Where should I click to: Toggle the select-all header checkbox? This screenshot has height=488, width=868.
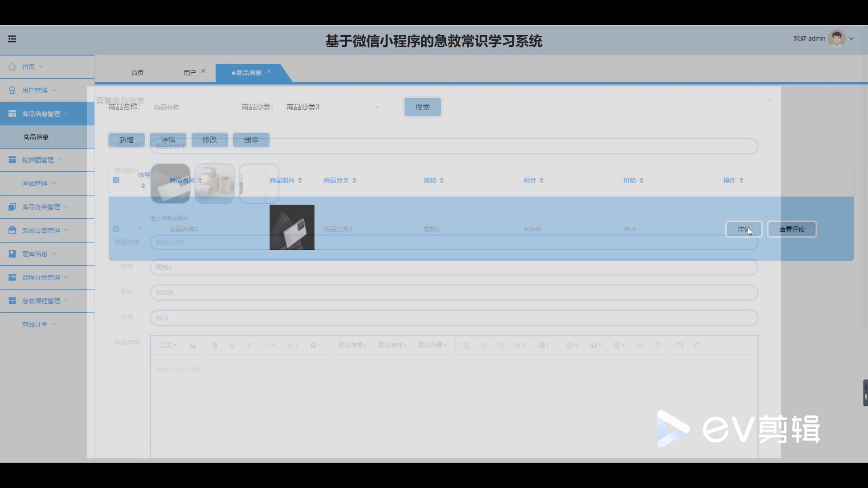(x=116, y=180)
